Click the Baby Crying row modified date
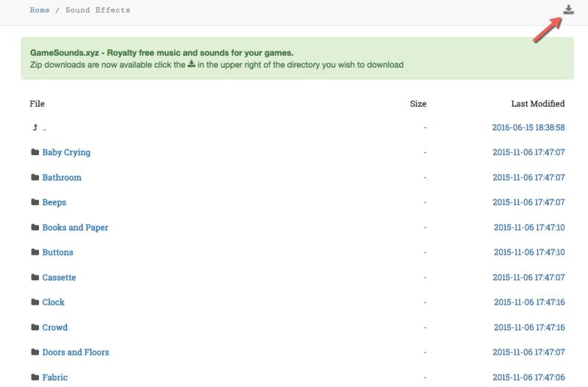 point(528,152)
